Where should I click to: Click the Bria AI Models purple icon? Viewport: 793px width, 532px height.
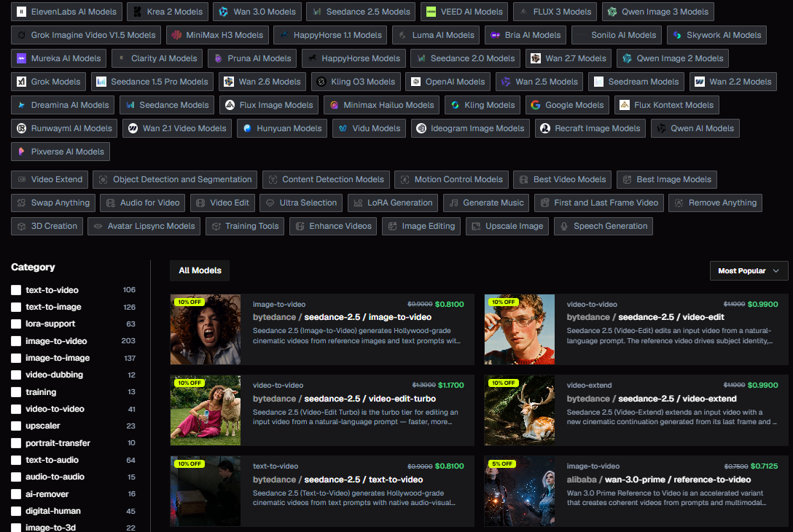coord(495,35)
